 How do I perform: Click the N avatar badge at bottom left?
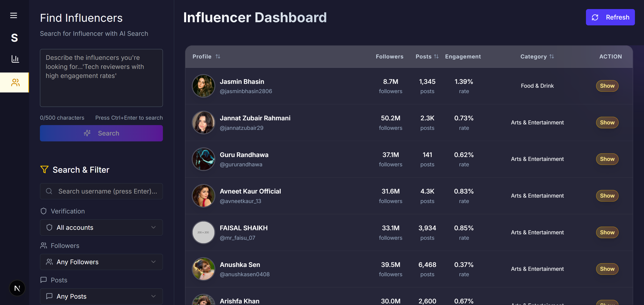coord(17,288)
